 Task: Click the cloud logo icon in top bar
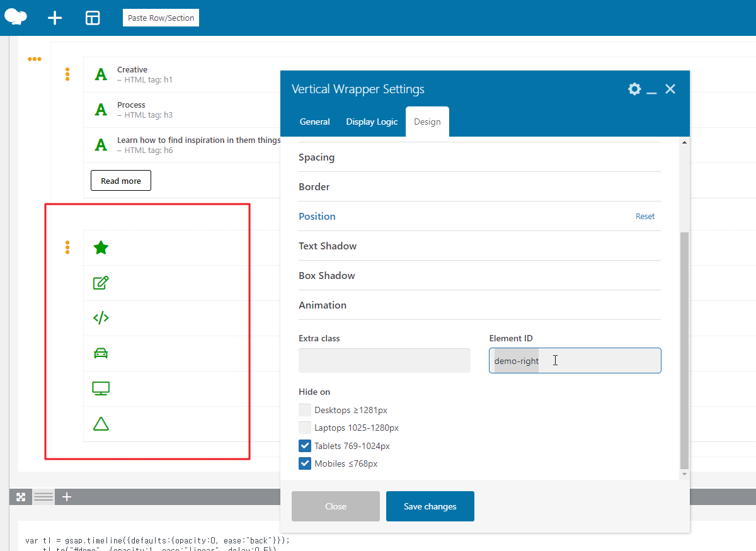16,16
